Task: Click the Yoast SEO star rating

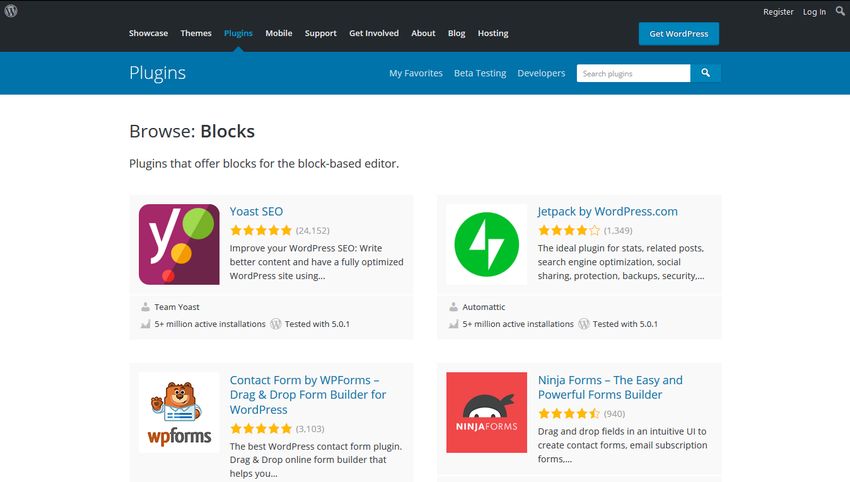Action: [x=261, y=230]
